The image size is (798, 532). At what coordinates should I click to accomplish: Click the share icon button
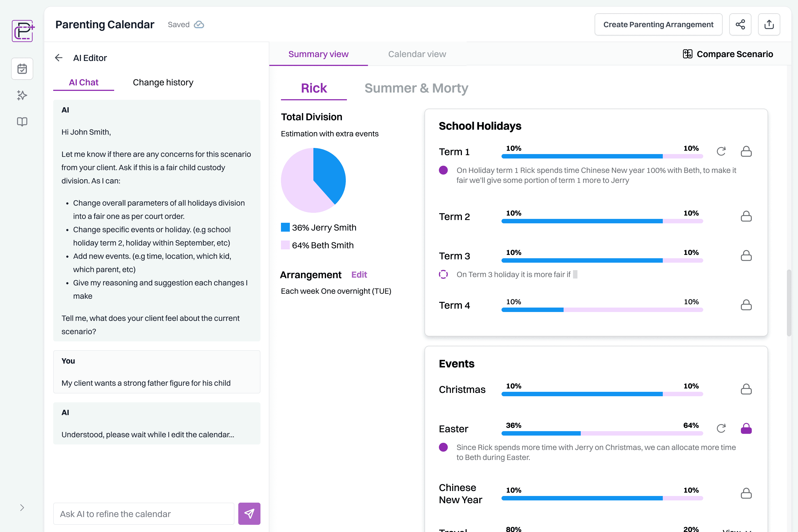740,24
